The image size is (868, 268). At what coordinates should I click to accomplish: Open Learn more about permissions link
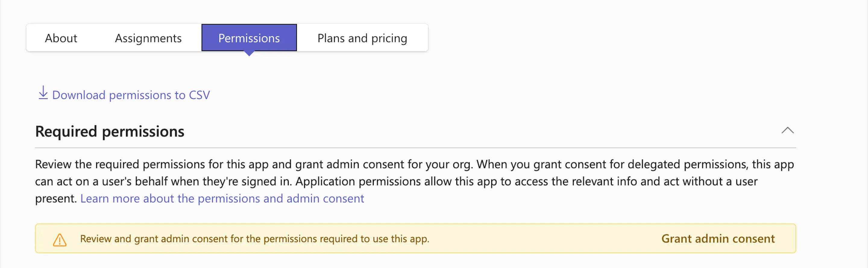(x=222, y=199)
